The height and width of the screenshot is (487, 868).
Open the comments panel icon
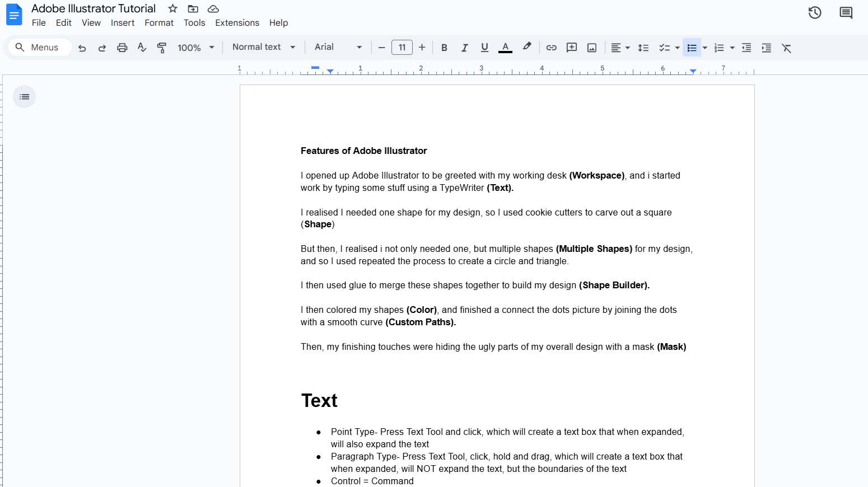[x=846, y=13]
